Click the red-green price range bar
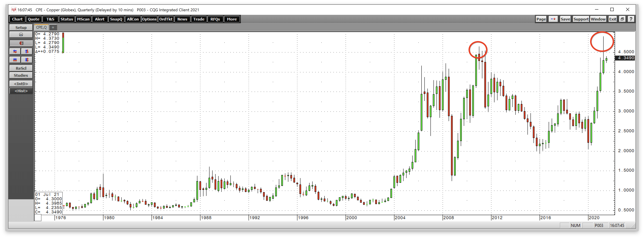 [63, 43]
